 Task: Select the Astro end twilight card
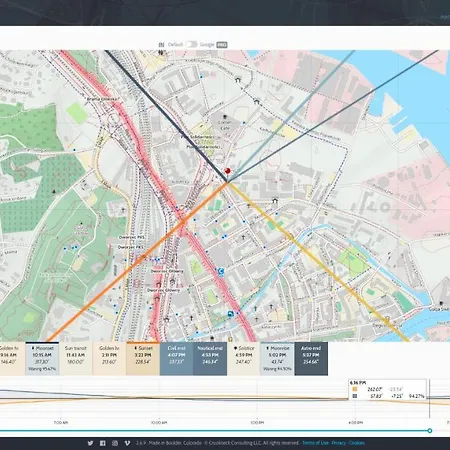pos(311,358)
